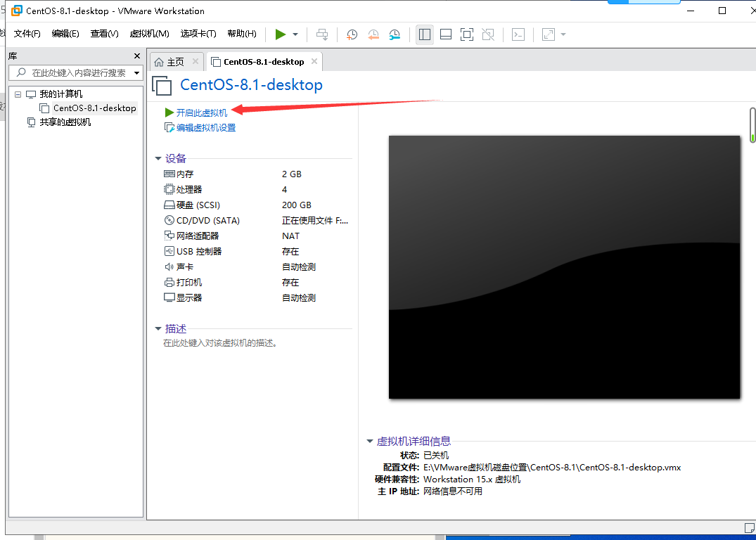Screen dimensions: 756x540
Task: Collapse the 描述 section
Action: tap(158, 329)
